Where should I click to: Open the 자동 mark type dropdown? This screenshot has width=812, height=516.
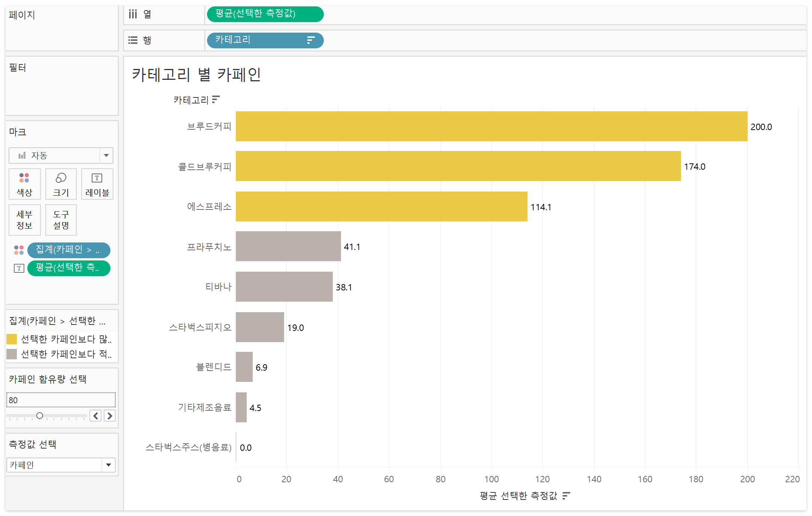(x=106, y=156)
